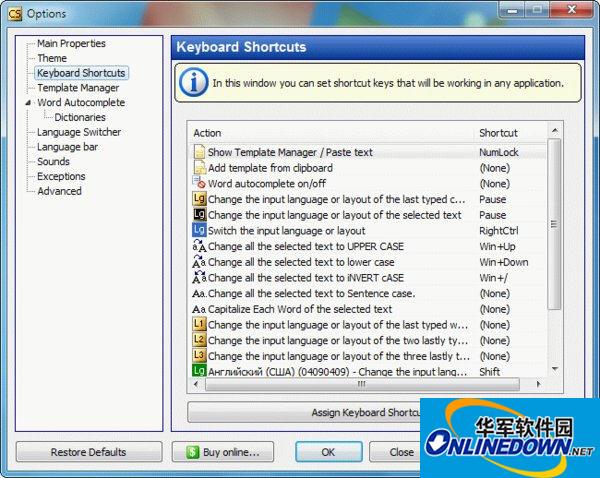Select the 'Word autocomplete on/off' row
600x478 pixels.
point(368,183)
